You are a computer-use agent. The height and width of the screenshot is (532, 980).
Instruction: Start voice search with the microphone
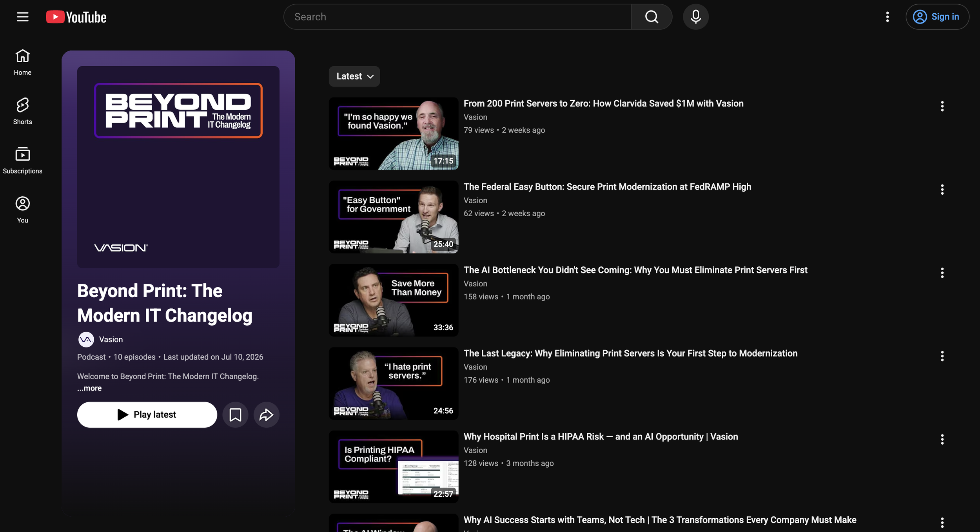pyautogui.click(x=696, y=17)
